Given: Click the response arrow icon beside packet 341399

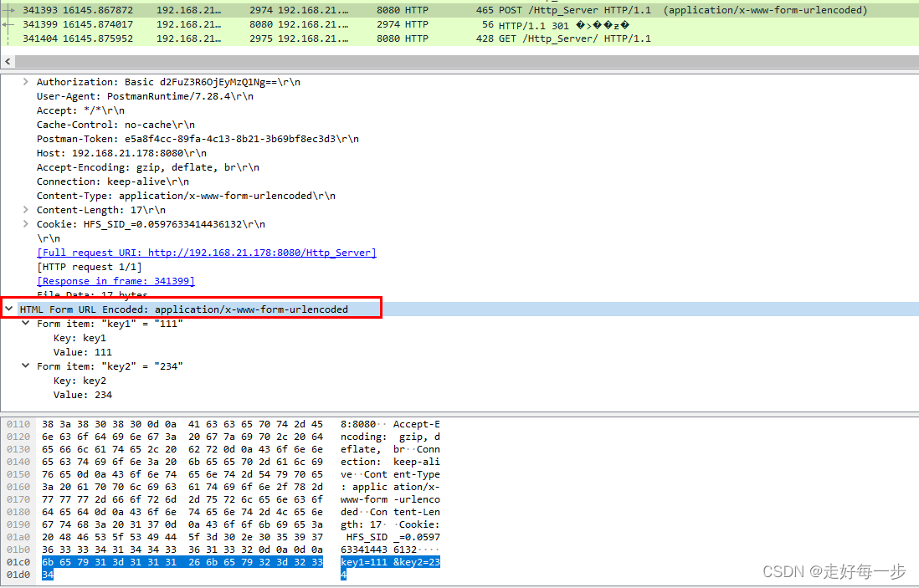Looking at the screenshot, I should click(7, 24).
